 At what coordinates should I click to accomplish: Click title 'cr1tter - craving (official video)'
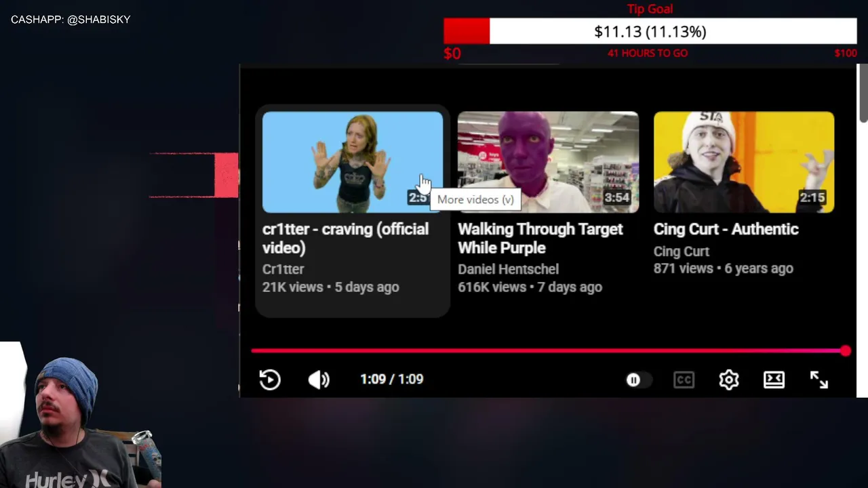345,239
